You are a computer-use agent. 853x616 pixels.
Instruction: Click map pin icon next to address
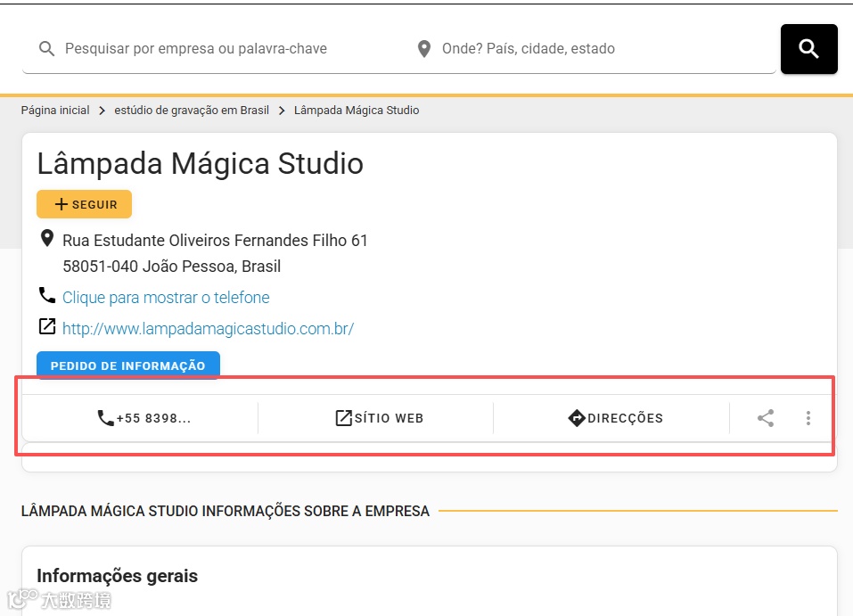[x=47, y=238]
